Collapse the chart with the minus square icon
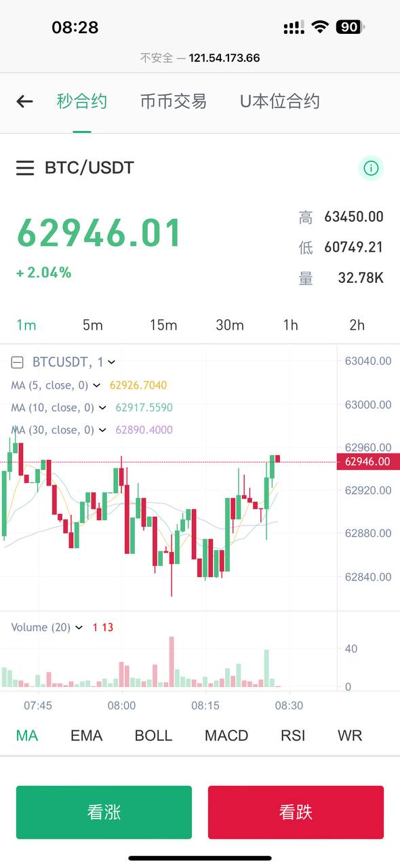Viewport: 400px width, 868px height. tap(16, 362)
